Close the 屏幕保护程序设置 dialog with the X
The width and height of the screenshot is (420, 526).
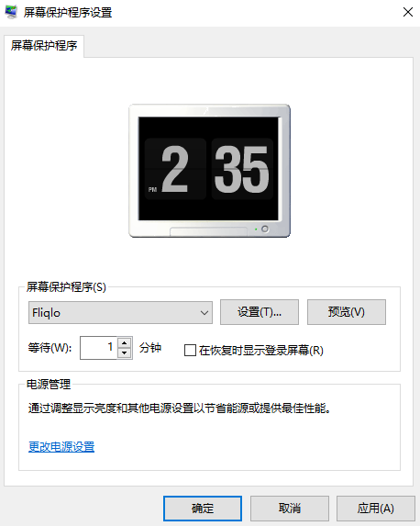(x=407, y=12)
